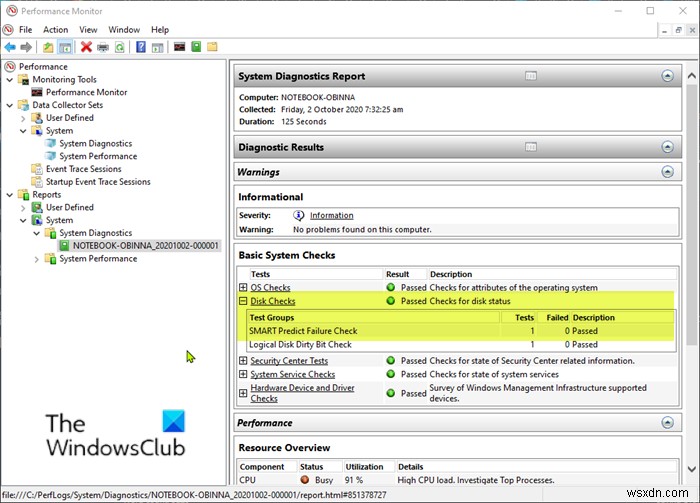Expand the System Service Checks plus box
This screenshot has width=700, height=503.
tap(243, 374)
